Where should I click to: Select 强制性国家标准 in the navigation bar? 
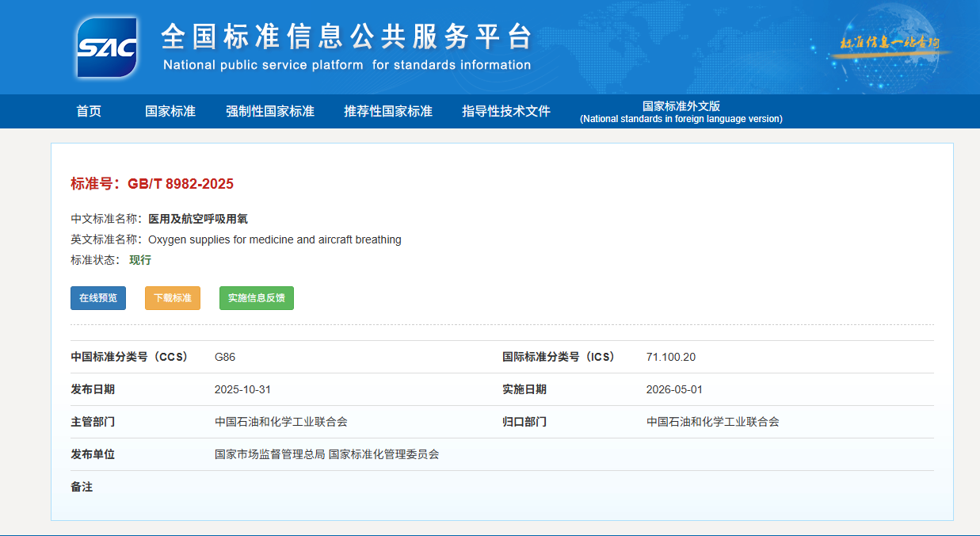270,112
